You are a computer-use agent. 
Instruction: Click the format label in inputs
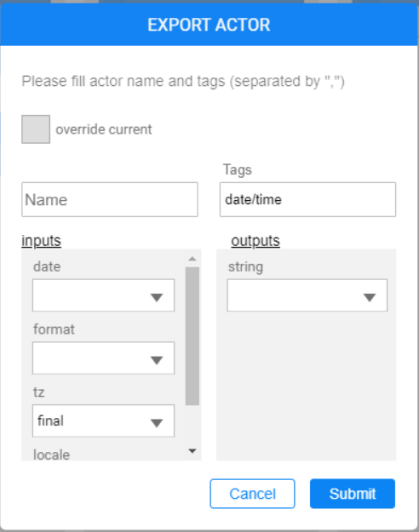pyautogui.click(x=54, y=329)
